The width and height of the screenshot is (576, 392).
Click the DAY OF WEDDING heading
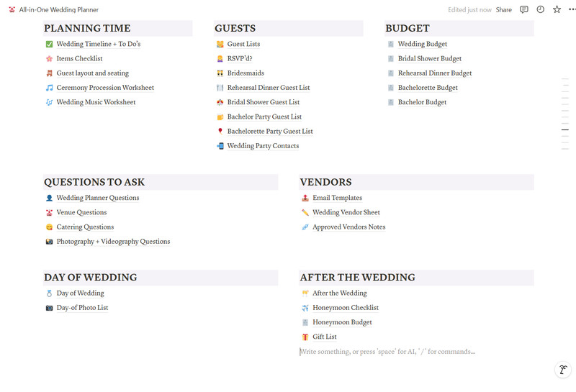click(x=91, y=278)
